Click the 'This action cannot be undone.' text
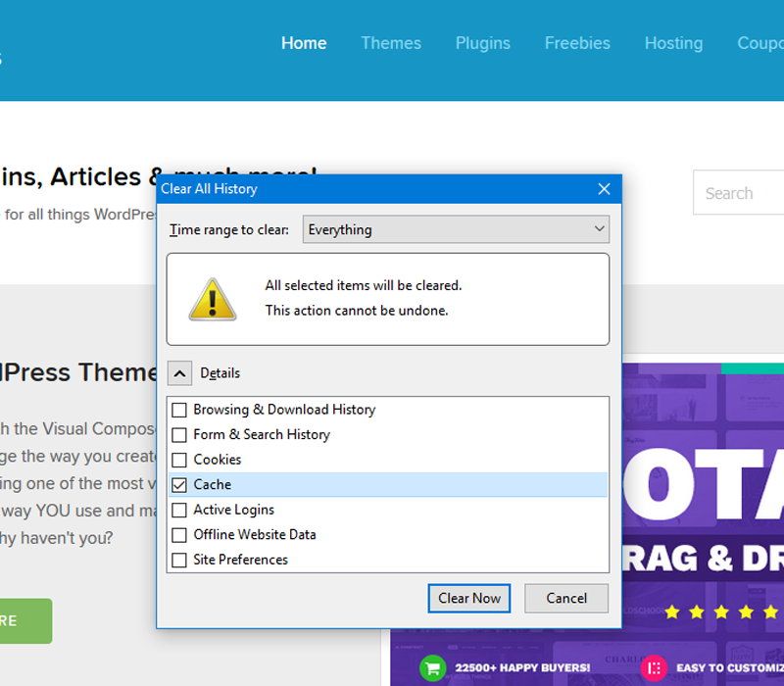Viewport: 784px width, 686px height. pyautogui.click(x=357, y=311)
